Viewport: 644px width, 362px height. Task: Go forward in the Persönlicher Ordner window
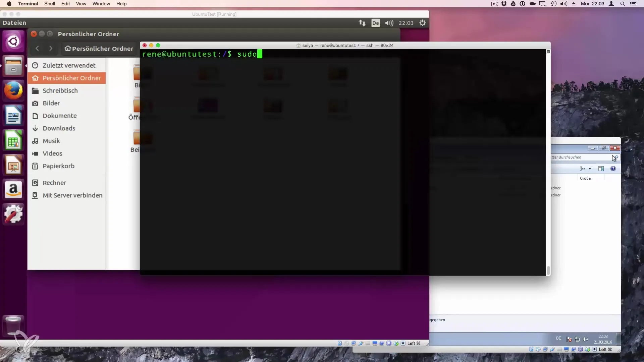coord(51,49)
